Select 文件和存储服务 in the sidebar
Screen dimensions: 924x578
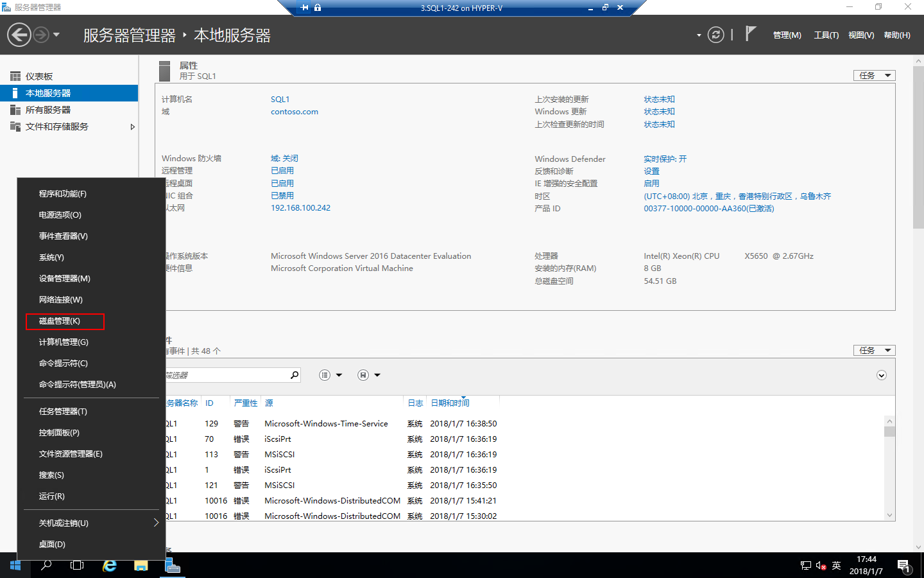(x=69, y=127)
